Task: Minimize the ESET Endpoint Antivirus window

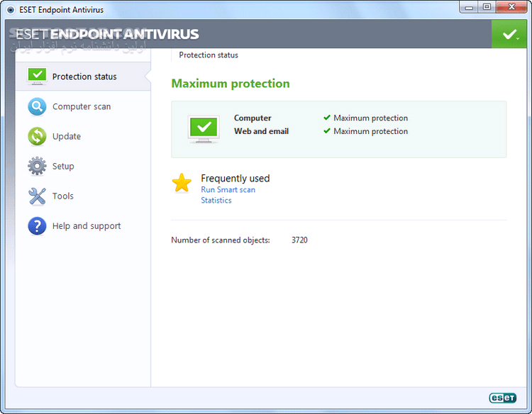Action: (x=469, y=7)
